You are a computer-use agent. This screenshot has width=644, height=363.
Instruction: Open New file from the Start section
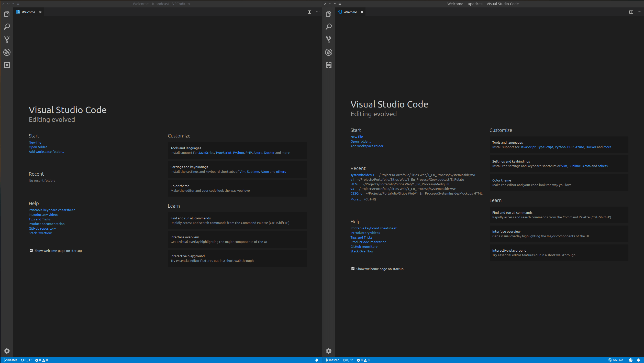point(35,142)
